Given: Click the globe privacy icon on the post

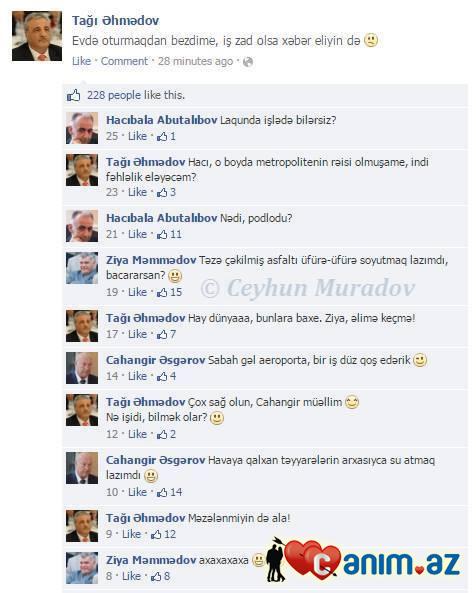Looking at the screenshot, I should (x=248, y=62).
